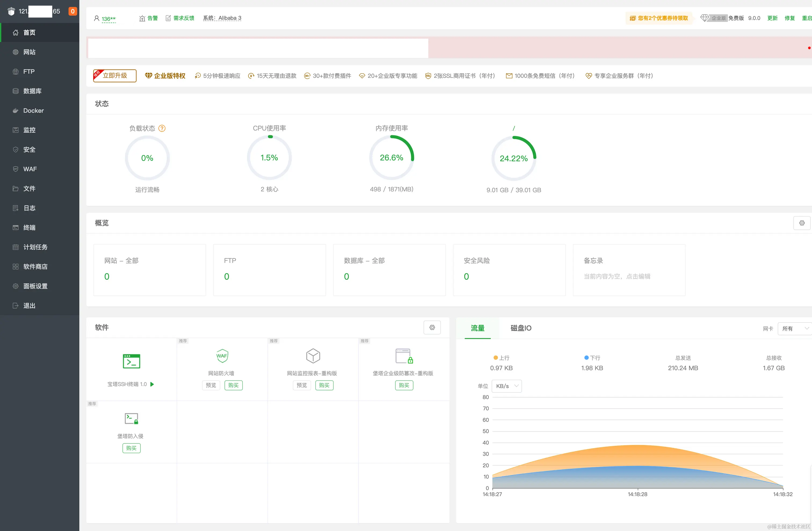Click the overview section settings gear icon
This screenshot has width=812, height=531.
(802, 223)
